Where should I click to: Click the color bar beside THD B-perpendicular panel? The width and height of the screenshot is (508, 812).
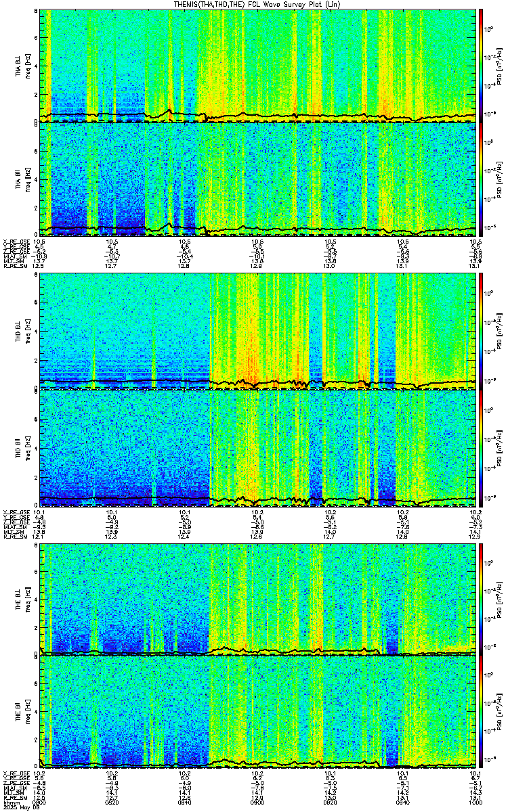coord(481,332)
